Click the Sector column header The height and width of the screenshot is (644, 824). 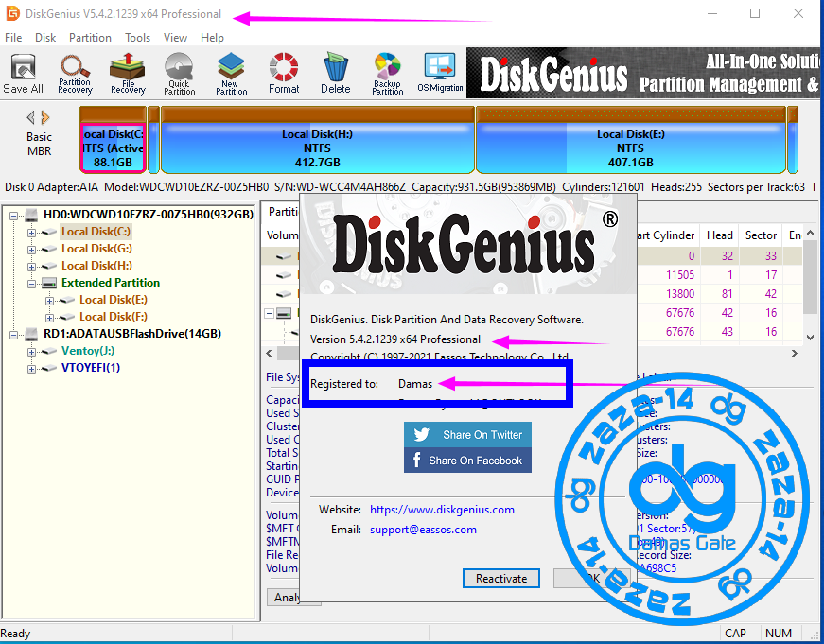[761, 235]
